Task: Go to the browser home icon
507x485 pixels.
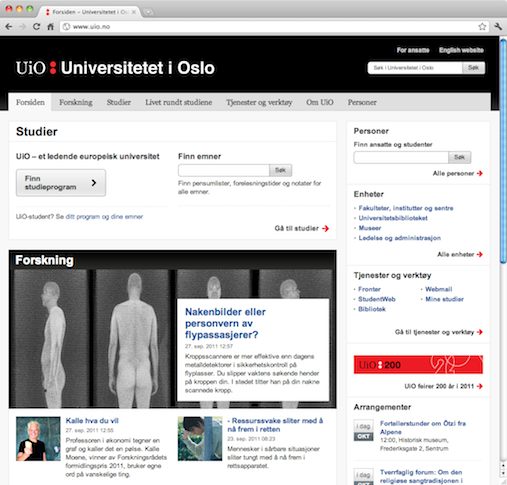Action: pos(50,27)
